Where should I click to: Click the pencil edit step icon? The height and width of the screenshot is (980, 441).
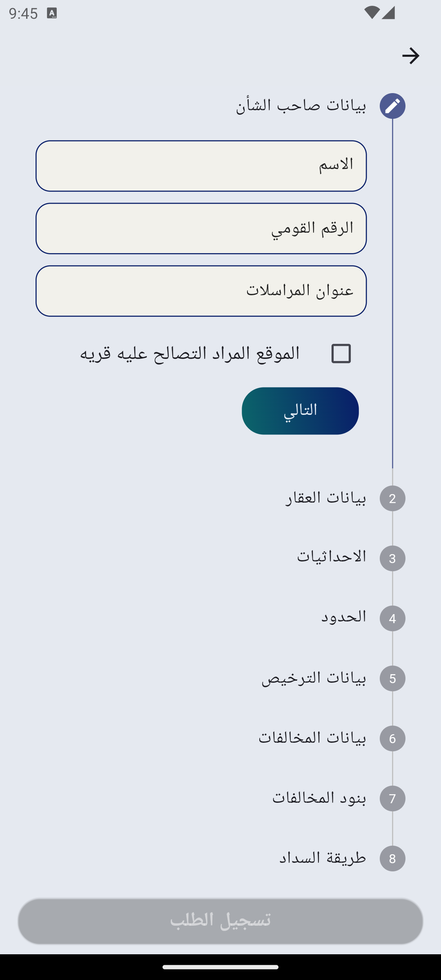pos(392,106)
